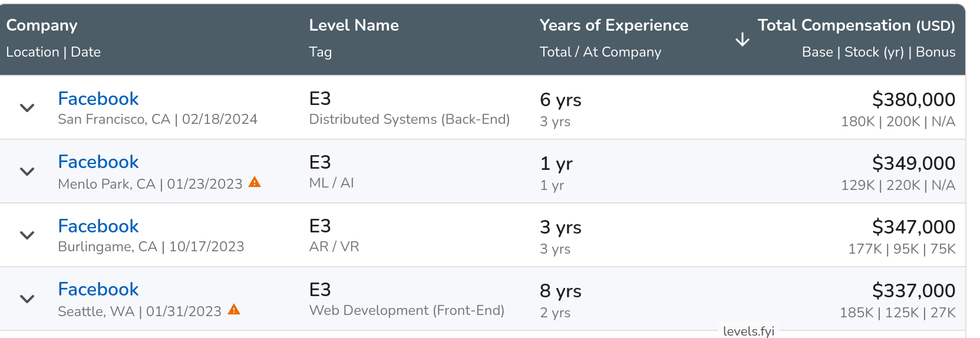Image resolution: width=980 pixels, height=338 pixels.
Task: Open Facebook link in Burlingame entry
Action: (98, 226)
